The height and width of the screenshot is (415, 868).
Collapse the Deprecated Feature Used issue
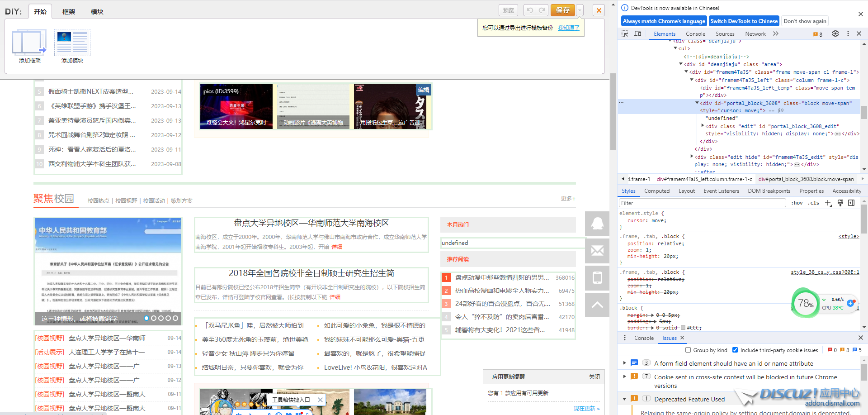pyautogui.click(x=625, y=399)
